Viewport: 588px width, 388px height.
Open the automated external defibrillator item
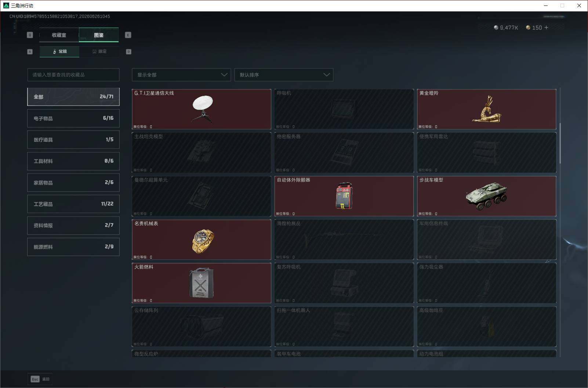[344, 196]
